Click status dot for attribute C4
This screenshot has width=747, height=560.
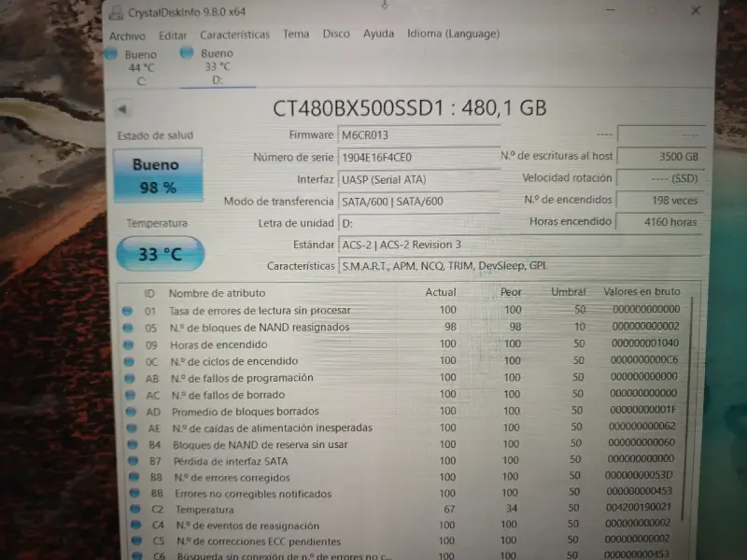click(x=136, y=525)
